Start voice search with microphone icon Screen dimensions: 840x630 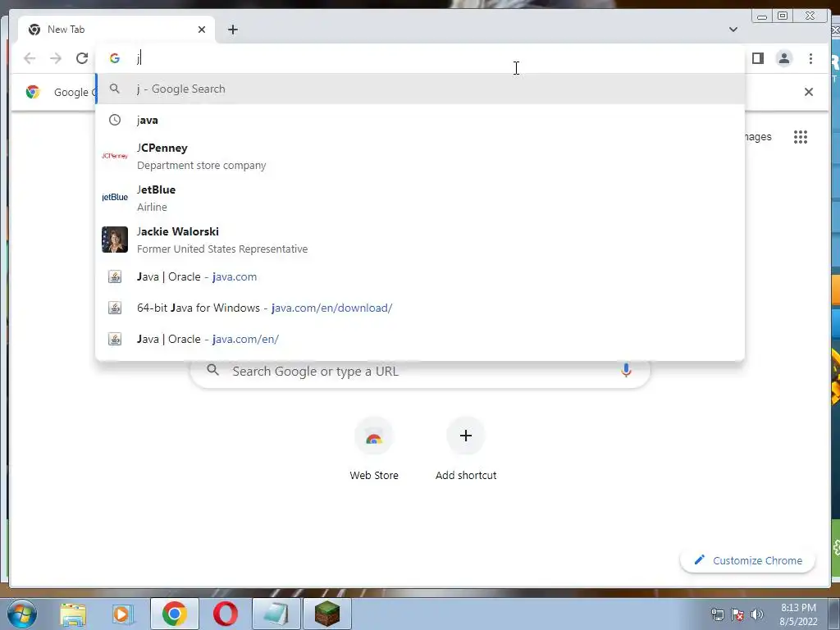[626, 370]
